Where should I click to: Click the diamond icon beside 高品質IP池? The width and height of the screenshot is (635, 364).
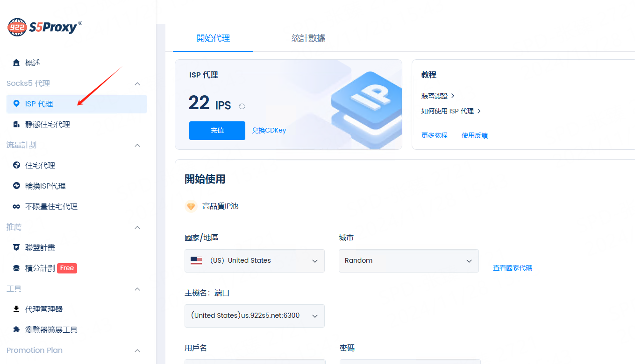point(191,206)
